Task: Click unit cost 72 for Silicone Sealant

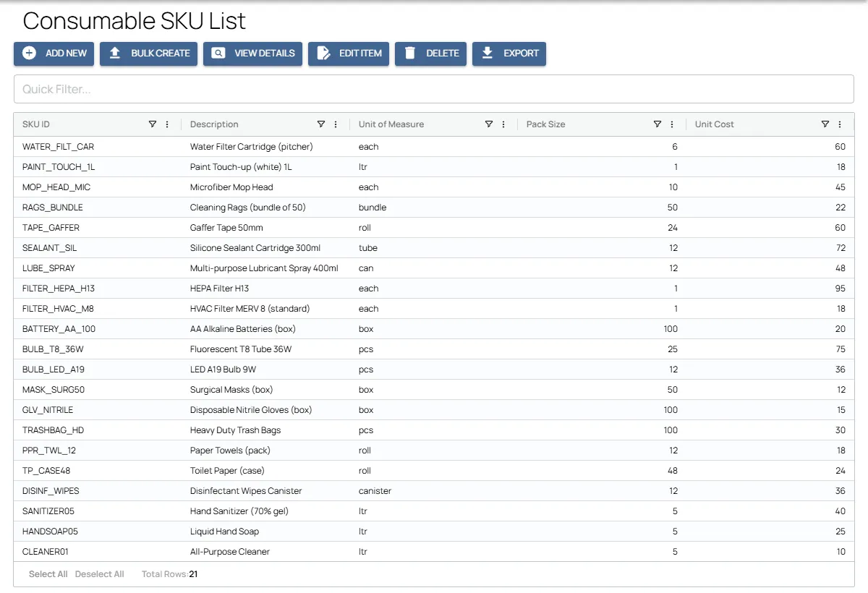Action: click(x=770, y=248)
